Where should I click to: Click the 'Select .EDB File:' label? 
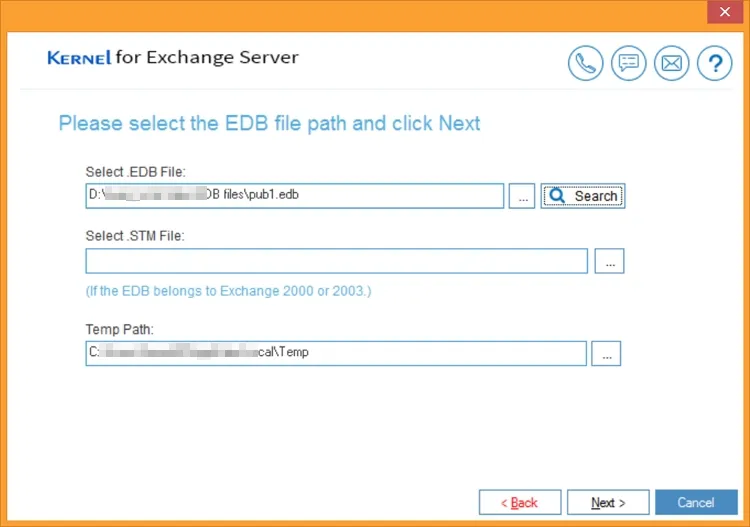pos(135,172)
